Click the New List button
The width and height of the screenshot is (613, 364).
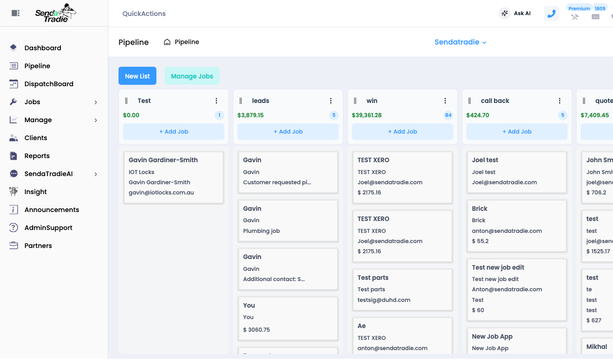[137, 76]
